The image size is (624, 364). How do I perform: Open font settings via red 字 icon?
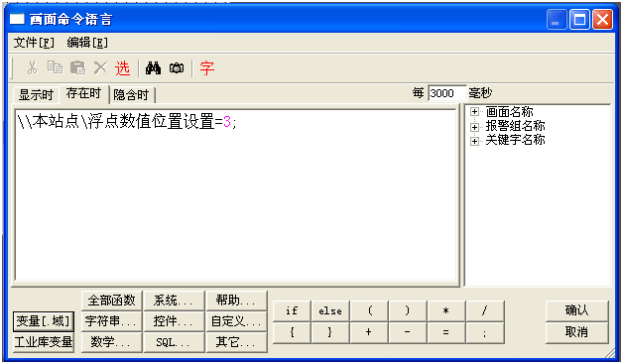tap(207, 68)
